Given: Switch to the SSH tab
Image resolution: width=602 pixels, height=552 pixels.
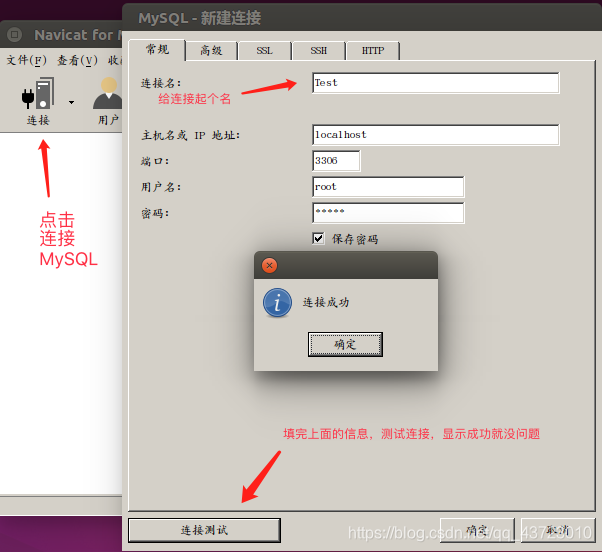Looking at the screenshot, I should (319, 51).
